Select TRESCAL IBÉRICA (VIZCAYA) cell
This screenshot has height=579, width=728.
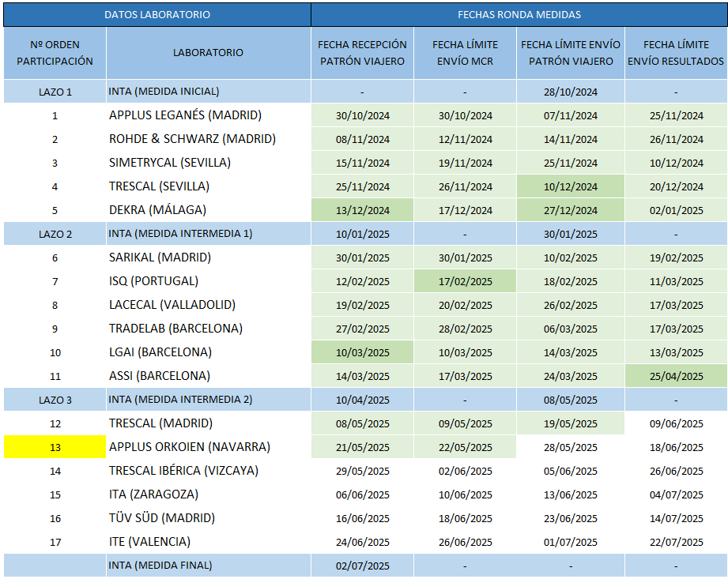pyautogui.click(x=209, y=470)
